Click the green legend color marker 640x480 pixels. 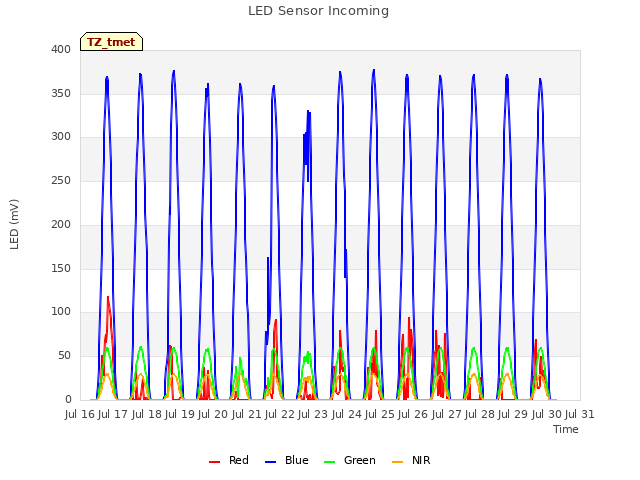[x=329, y=462]
